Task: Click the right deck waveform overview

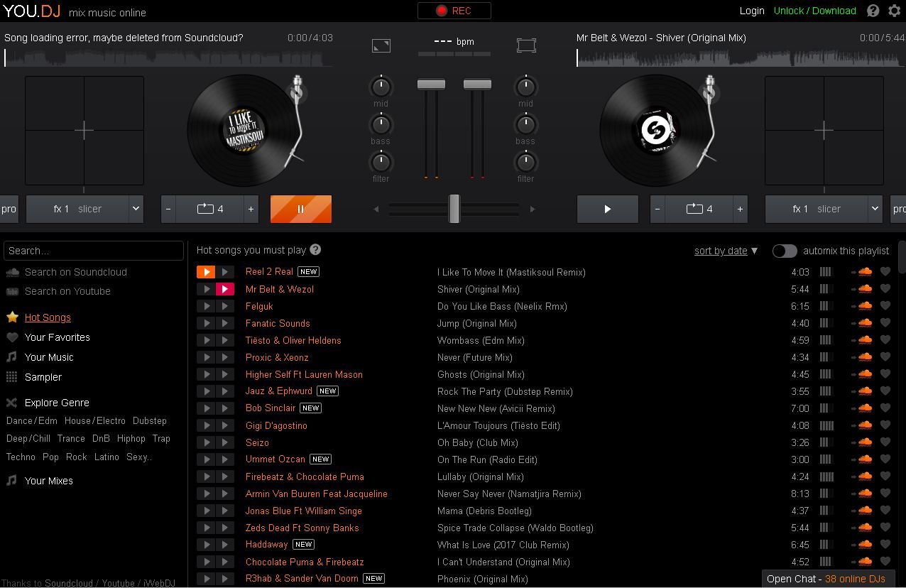Action: coord(741,57)
